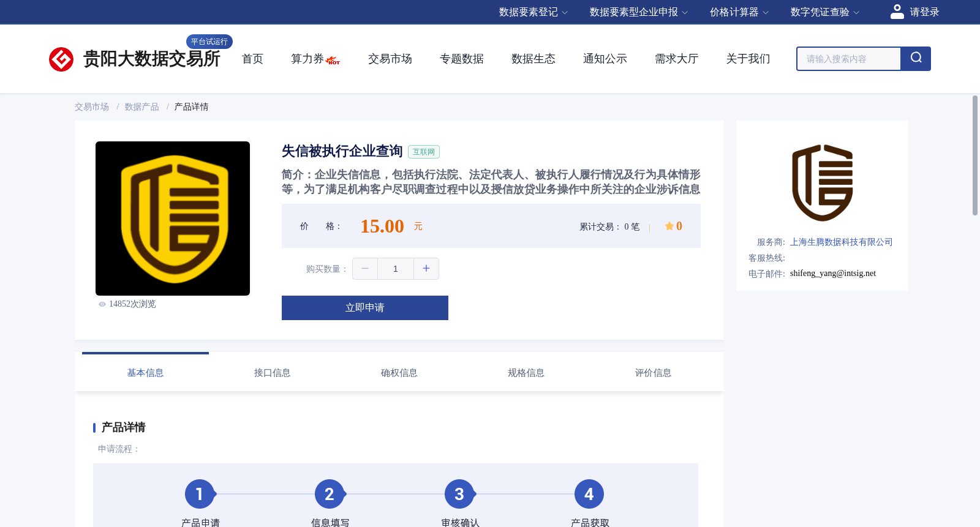This screenshot has height=527, width=980.
Task: Click the product shield thumbnail image
Action: tap(173, 219)
